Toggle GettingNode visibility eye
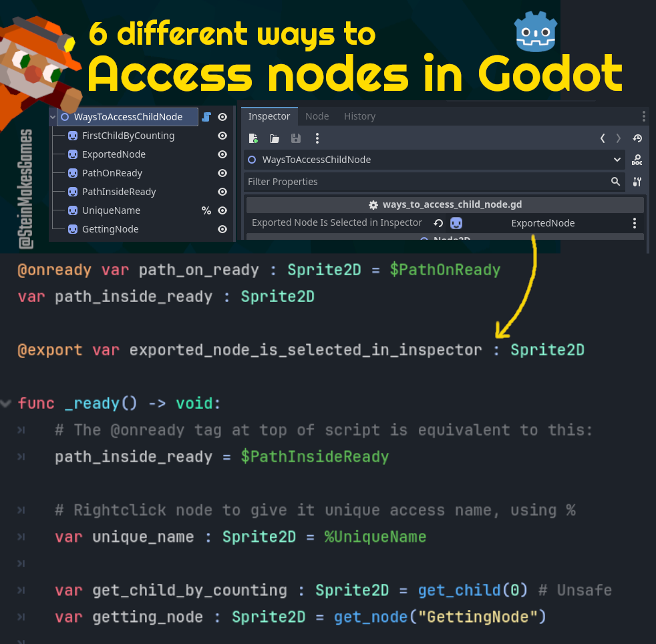The height and width of the screenshot is (644, 656). point(222,229)
